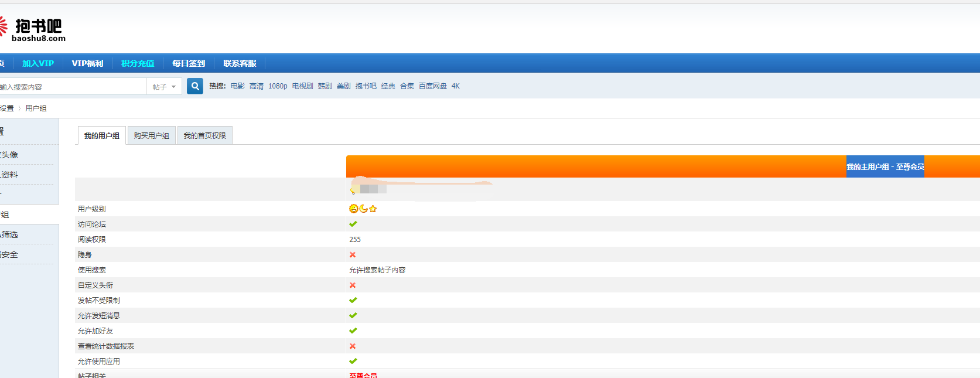Click hot search link 电视剧
The height and width of the screenshot is (378, 980).
pos(303,86)
